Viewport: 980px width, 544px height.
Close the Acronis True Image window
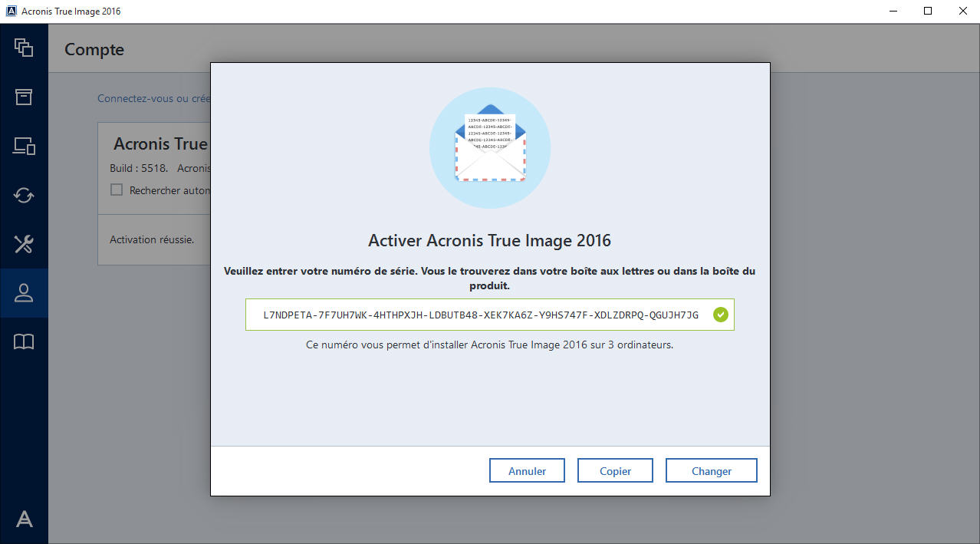coord(962,12)
